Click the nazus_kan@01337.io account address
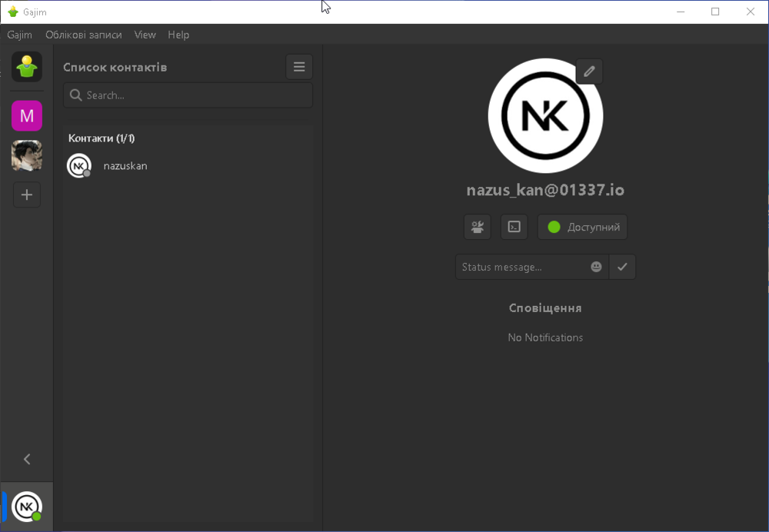The image size is (769, 532). 545,190
